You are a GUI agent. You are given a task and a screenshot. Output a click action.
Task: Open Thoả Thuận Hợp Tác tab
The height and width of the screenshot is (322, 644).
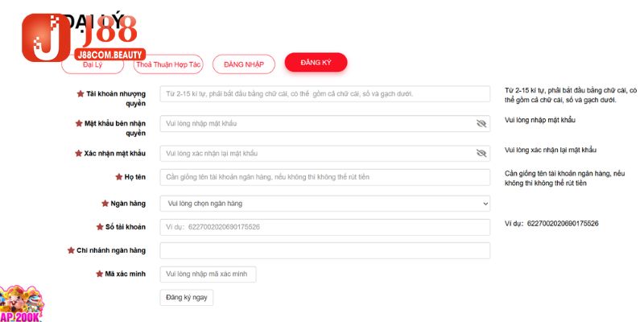click(168, 64)
